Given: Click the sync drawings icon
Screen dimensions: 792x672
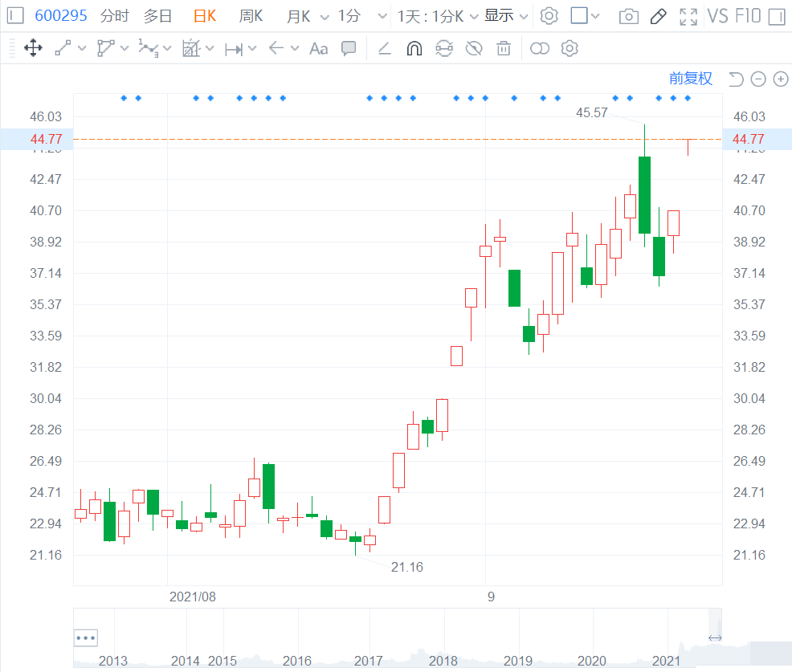Looking at the screenshot, I should [x=444, y=48].
